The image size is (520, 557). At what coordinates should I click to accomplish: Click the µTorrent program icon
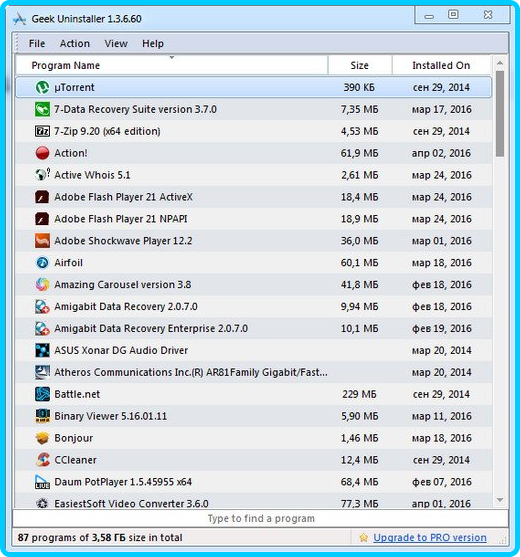[x=42, y=87]
